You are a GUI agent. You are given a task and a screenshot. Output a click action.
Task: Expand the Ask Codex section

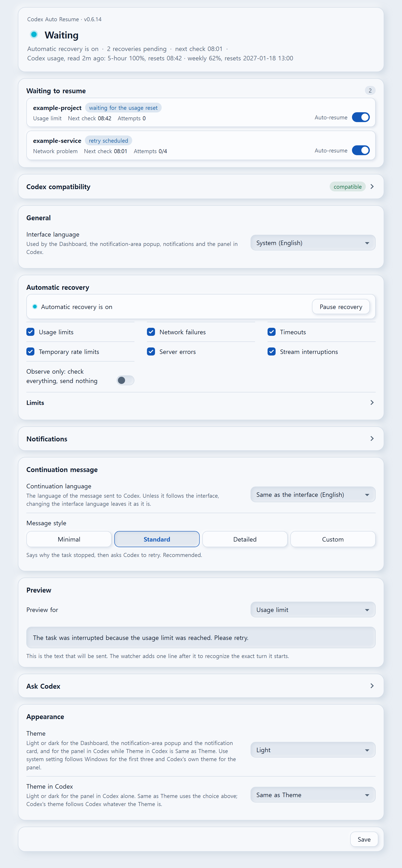click(x=201, y=686)
